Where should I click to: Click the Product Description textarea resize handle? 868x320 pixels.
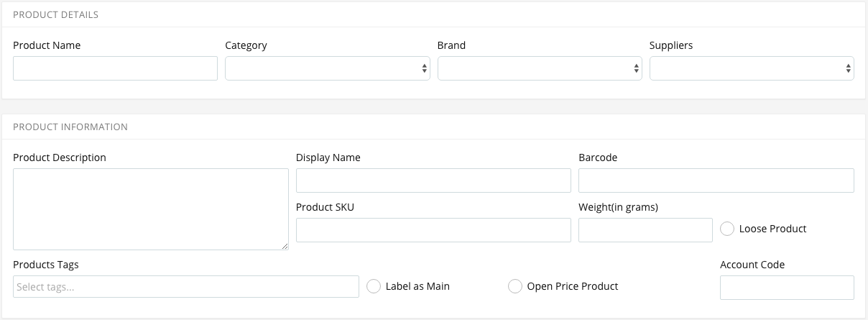click(285, 246)
